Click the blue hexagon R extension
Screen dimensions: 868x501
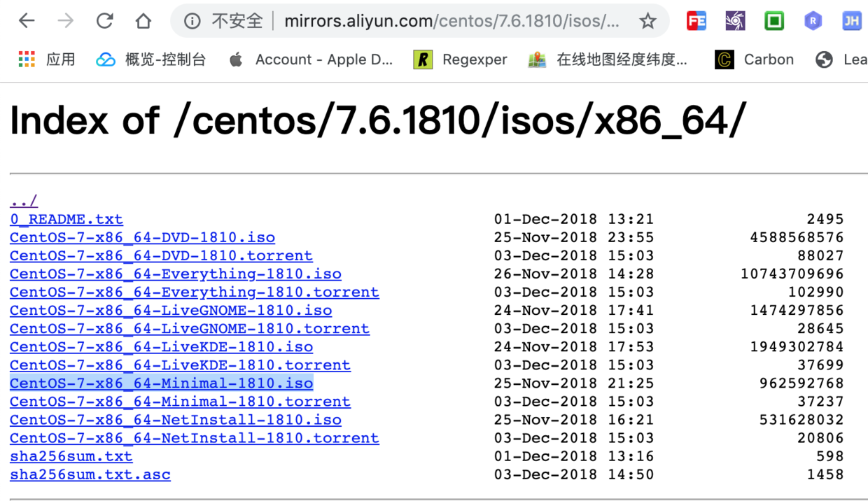[x=813, y=21]
